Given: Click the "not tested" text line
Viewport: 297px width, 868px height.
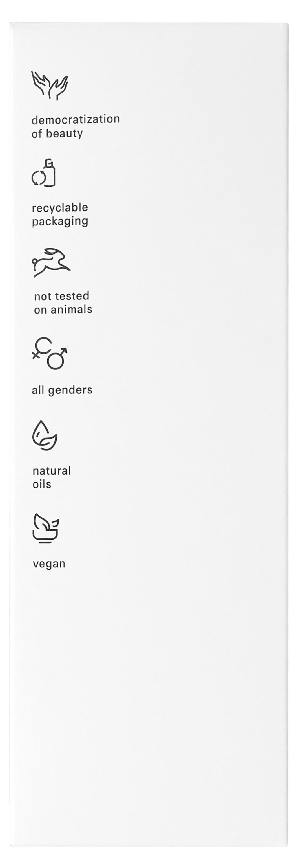Looking at the screenshot, I should pos(61,296).
